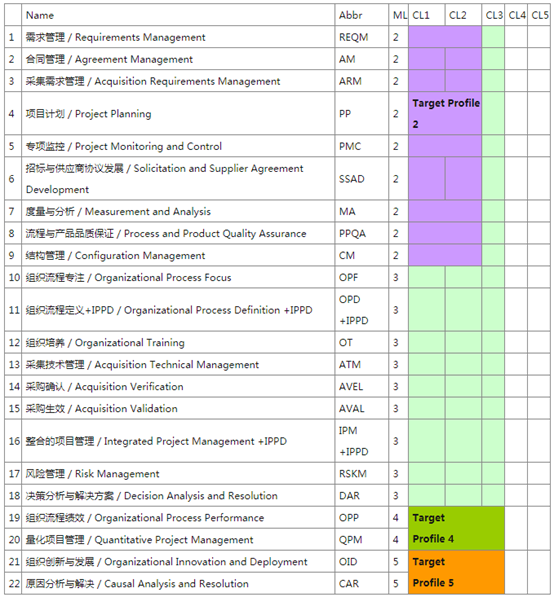Select the OID abbreviation cell
554x597 pixels.
point(362,562)
